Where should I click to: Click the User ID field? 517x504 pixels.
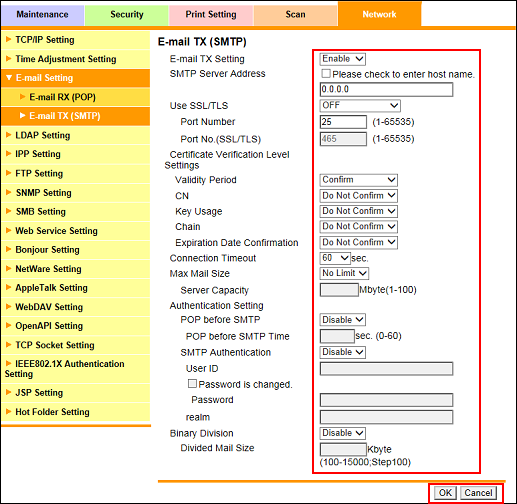[386, 369]
